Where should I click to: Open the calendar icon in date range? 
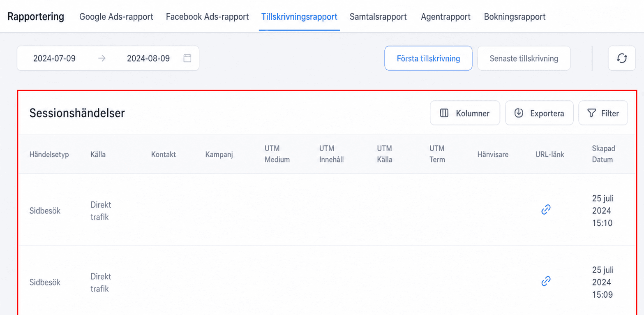click(x=187, y=58)
